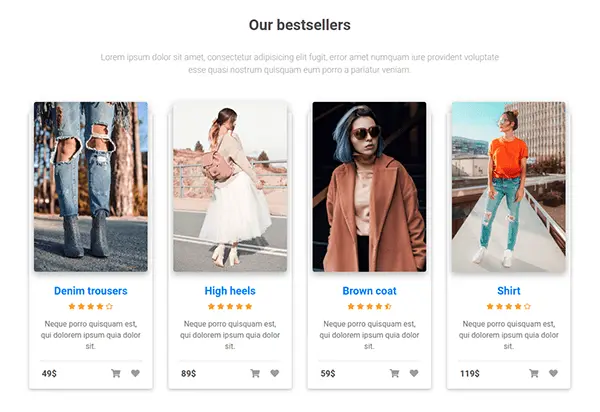Click Denim trousers star rating
Image resolution: width=600 pixels, height=412 pixels.
[x=90, y=307]
